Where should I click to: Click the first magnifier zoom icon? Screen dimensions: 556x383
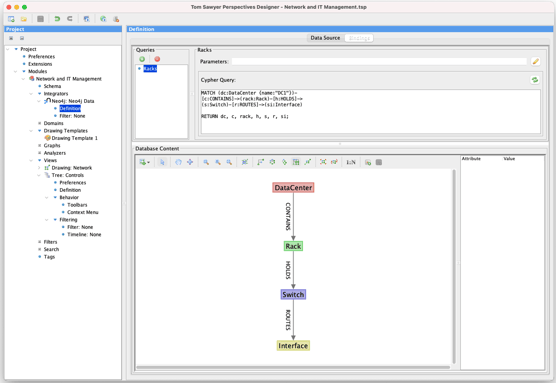coord(206,162)
